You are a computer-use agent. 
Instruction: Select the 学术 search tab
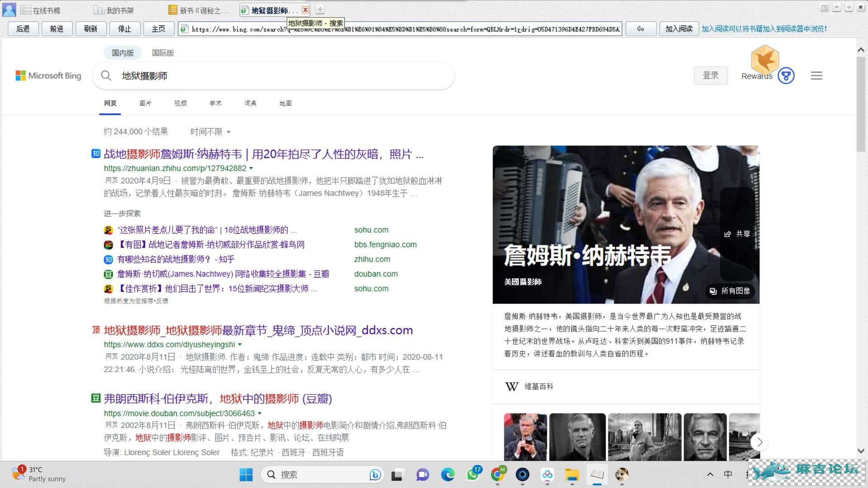[216, 103]
